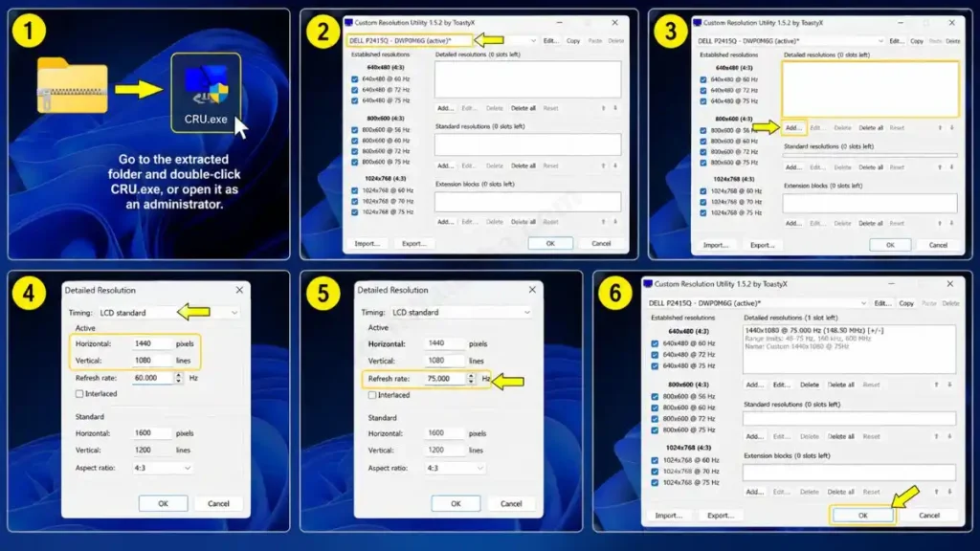Toggle 1024x768 @ 75 Hz in step 2 window
The image size is (980, 551).
[355, 212]
